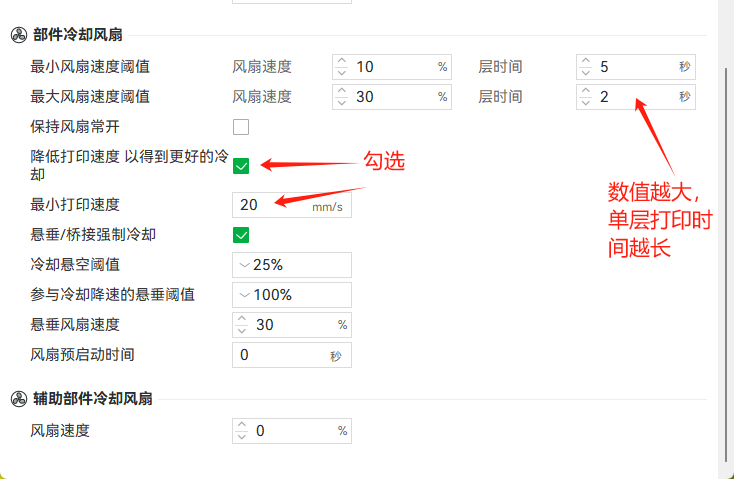Click the fan icon beside 部件冷却风扇 heading
This screenshot has height=479, width=734.
[x=19, y=35]
